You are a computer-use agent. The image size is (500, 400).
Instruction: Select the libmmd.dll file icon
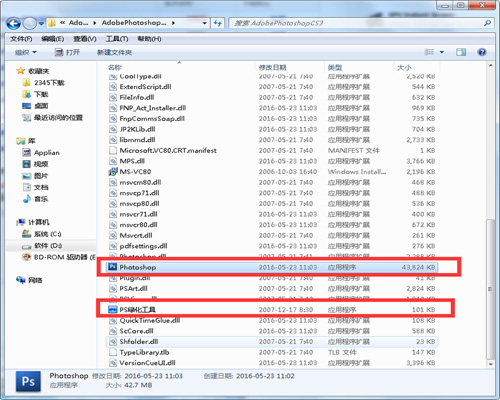[x=113, y=140]
